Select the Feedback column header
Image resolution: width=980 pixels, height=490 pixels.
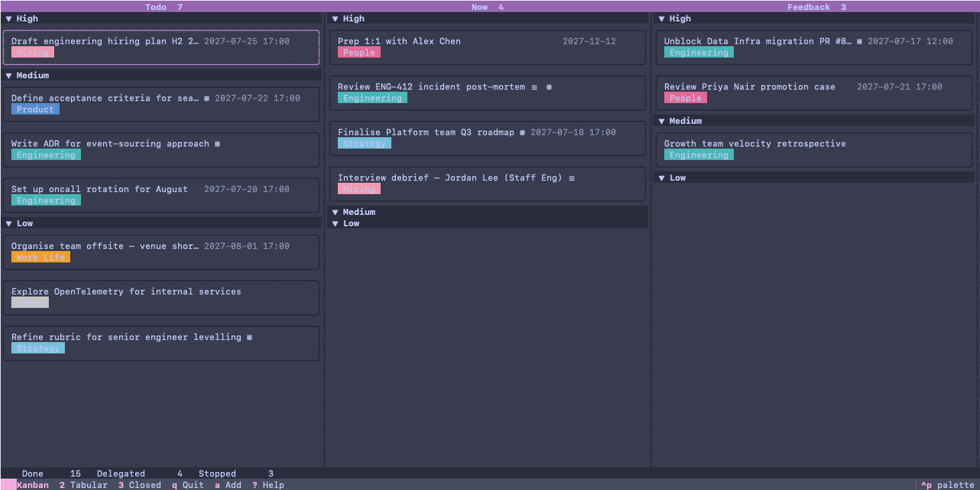(817, 7)
